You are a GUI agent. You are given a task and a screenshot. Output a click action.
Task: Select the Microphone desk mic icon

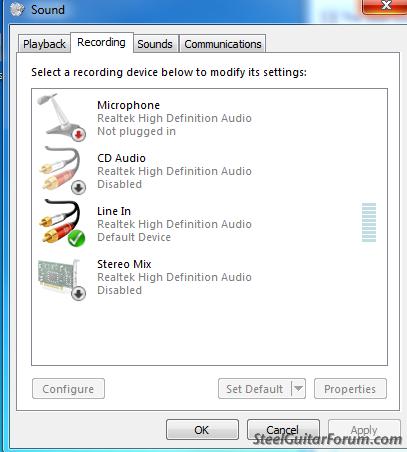point(61,117)
